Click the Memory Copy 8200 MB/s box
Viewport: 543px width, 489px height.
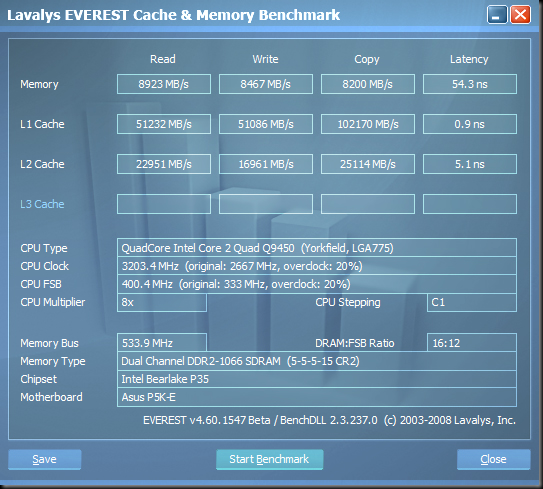pyautogui.click(x=368, y=84)
